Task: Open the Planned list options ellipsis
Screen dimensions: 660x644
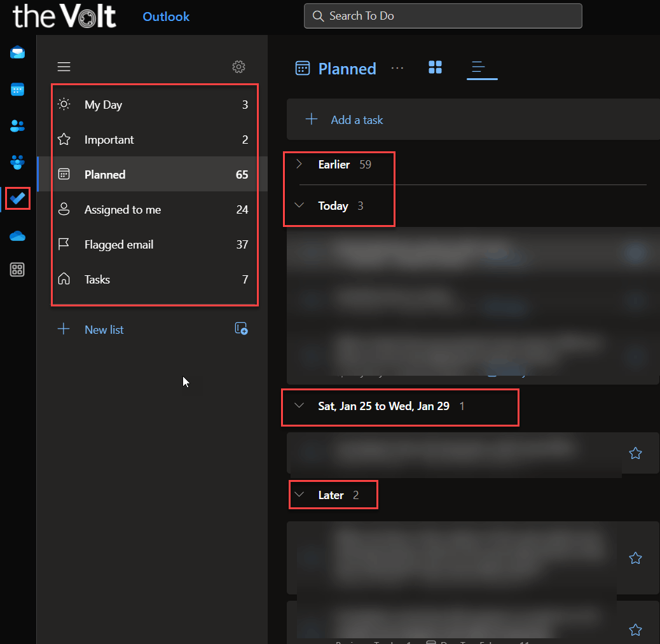Action: click(x=397, y=68)
